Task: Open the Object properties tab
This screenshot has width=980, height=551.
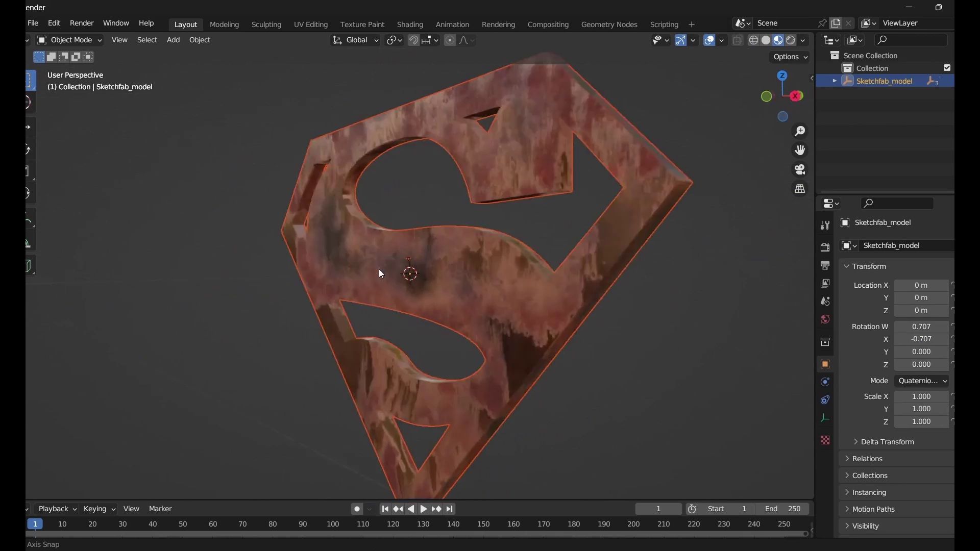Action: (825, 364)
